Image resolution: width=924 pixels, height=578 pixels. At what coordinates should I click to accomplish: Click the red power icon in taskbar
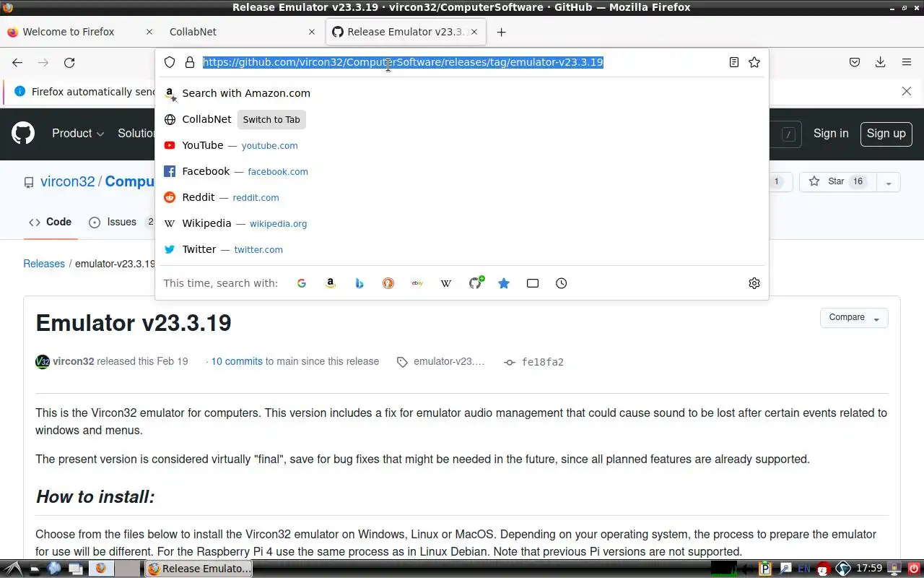[913, 569]
